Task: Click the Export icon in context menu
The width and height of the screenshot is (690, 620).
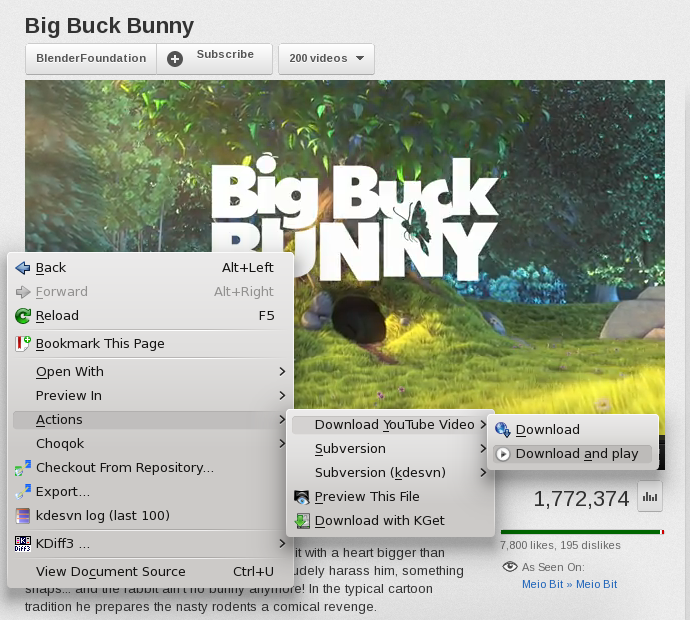Action: point(22,492)
